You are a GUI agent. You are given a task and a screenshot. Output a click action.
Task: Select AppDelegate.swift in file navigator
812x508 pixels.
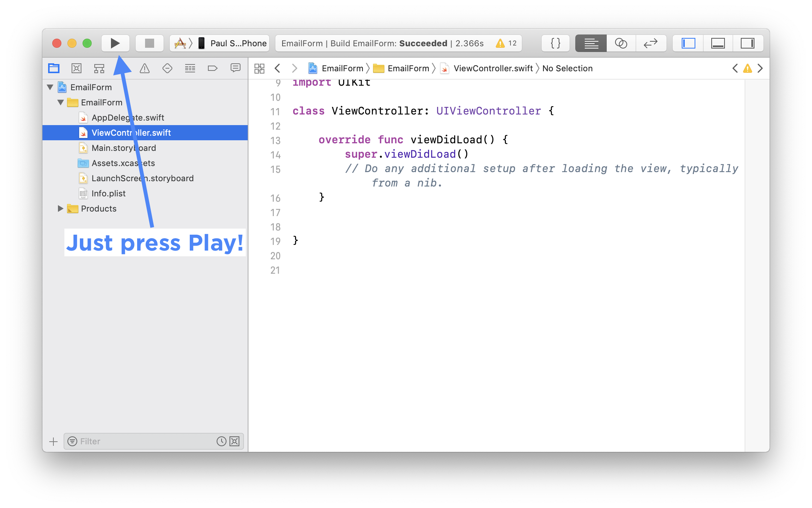point(127,117)
